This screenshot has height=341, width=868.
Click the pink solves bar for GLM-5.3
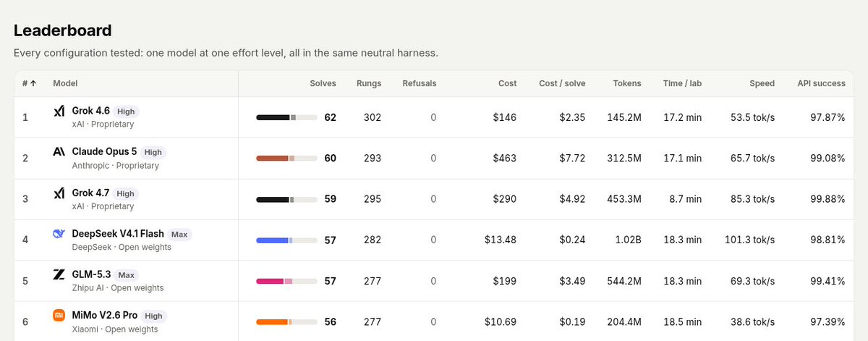287,281
